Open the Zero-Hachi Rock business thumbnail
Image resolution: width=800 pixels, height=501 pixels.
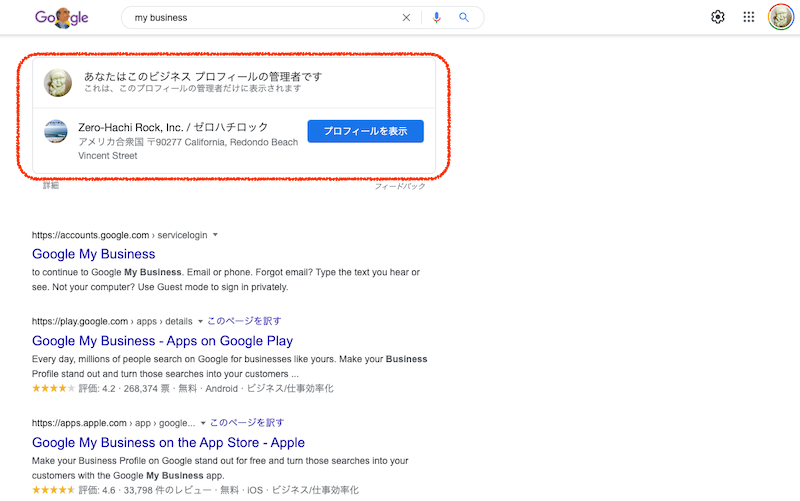pyautogui.click(x=56, y=131)
